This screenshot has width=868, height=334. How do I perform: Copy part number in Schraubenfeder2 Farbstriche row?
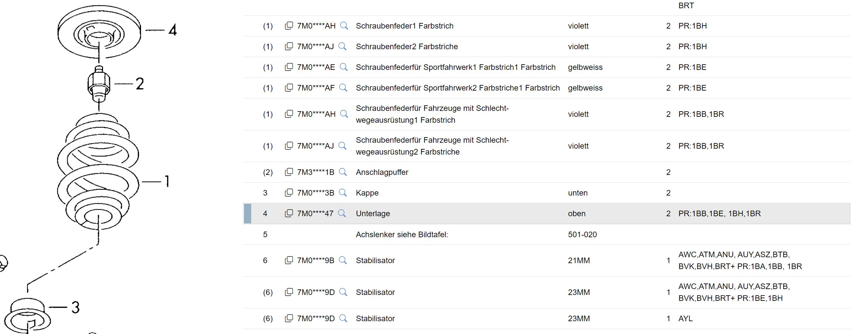[289, 47]
